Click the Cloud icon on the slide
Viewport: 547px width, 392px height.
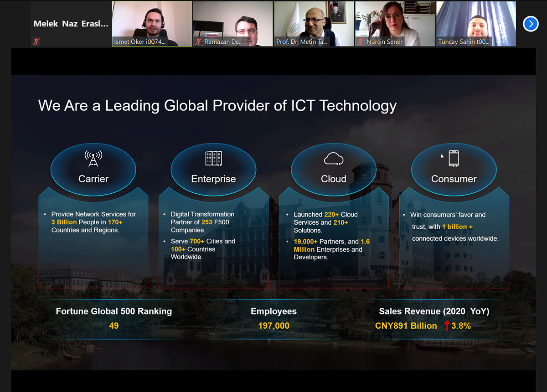(333, 159)
